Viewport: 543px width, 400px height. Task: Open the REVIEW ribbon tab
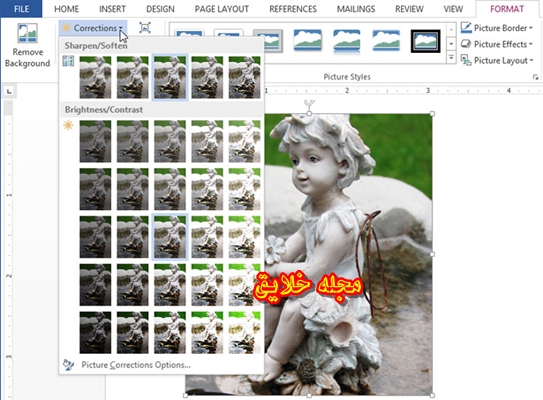pos(409,9)
